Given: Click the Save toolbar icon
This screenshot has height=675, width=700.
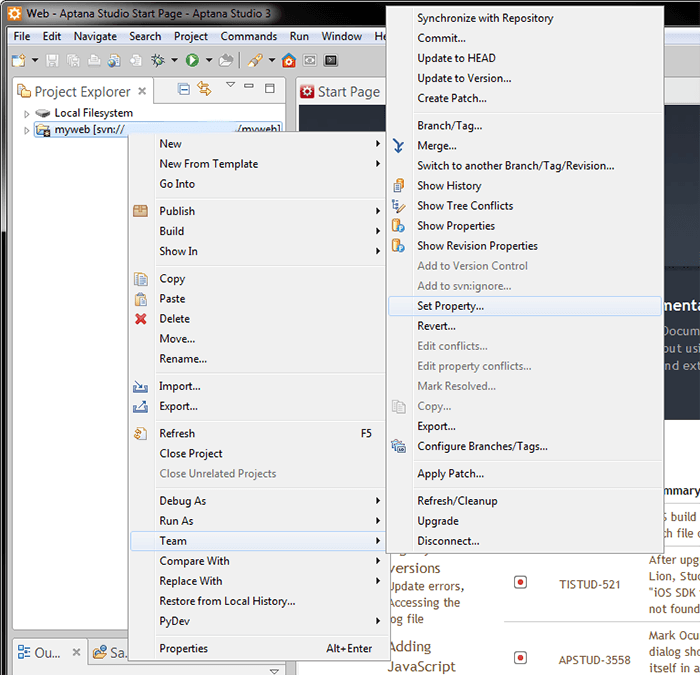Looking at the screenshot, I should (x=52, y=60).
